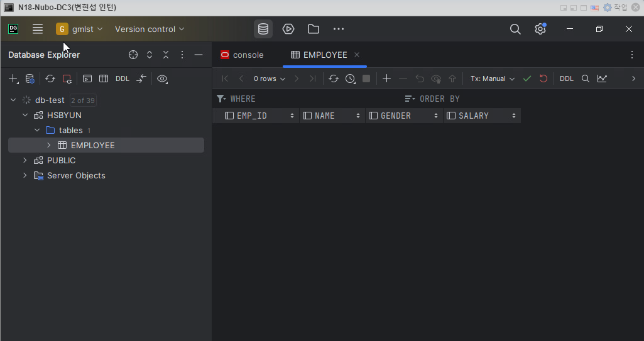The height and width of the screenshot is (341, 644).
Task: Go to last page of rows
Action: click(x=312, y=78)
